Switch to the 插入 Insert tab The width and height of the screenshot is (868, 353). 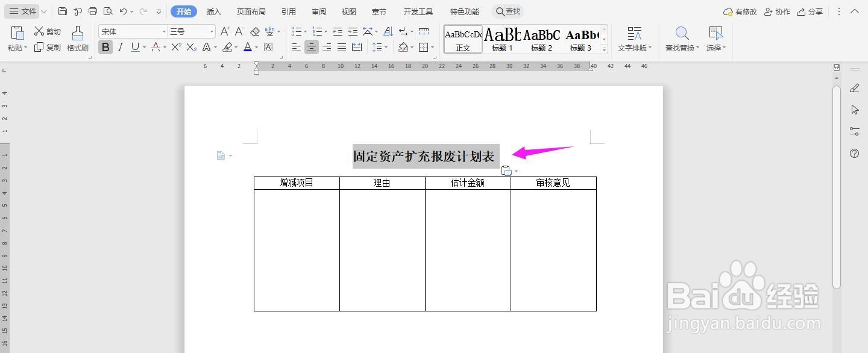click(214, 11)
